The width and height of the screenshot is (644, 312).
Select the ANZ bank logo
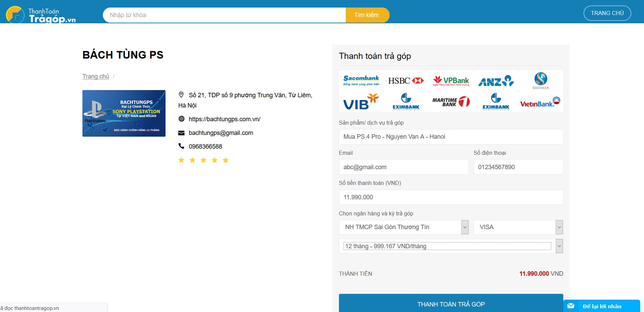496,81
